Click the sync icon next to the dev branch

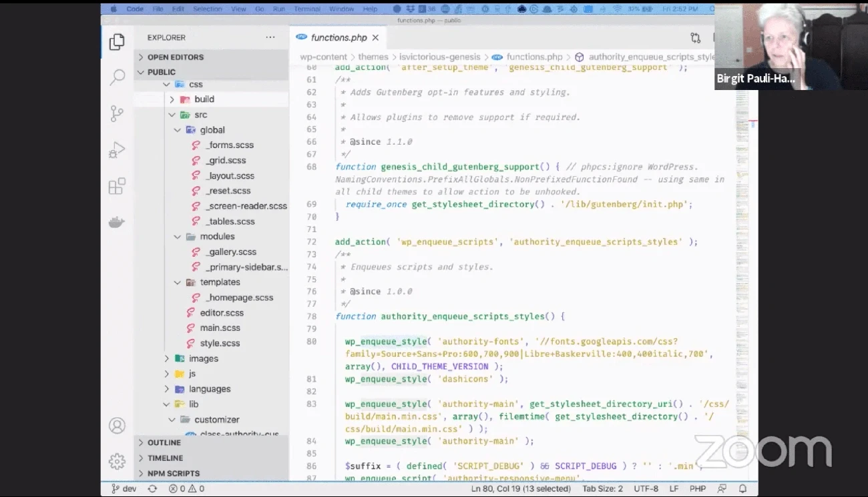click(152, 488)
